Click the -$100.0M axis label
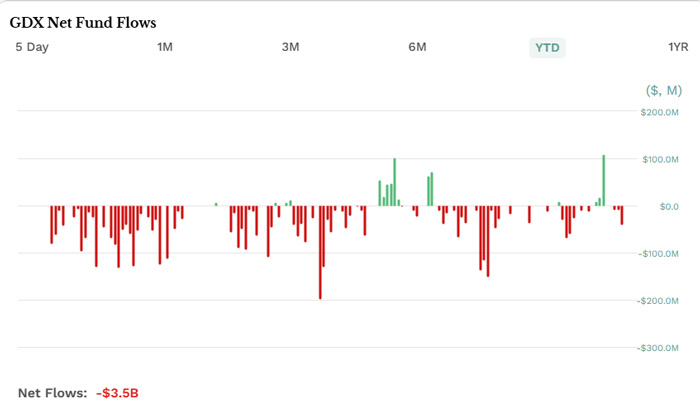This screenshot has height=411, width=700. pyautogui.click(x=659, y=254)
